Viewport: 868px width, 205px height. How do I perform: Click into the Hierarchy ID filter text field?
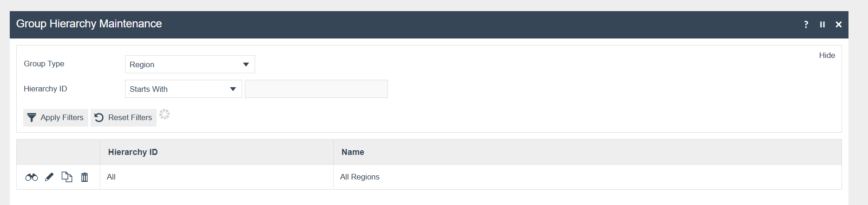[316, 89]
